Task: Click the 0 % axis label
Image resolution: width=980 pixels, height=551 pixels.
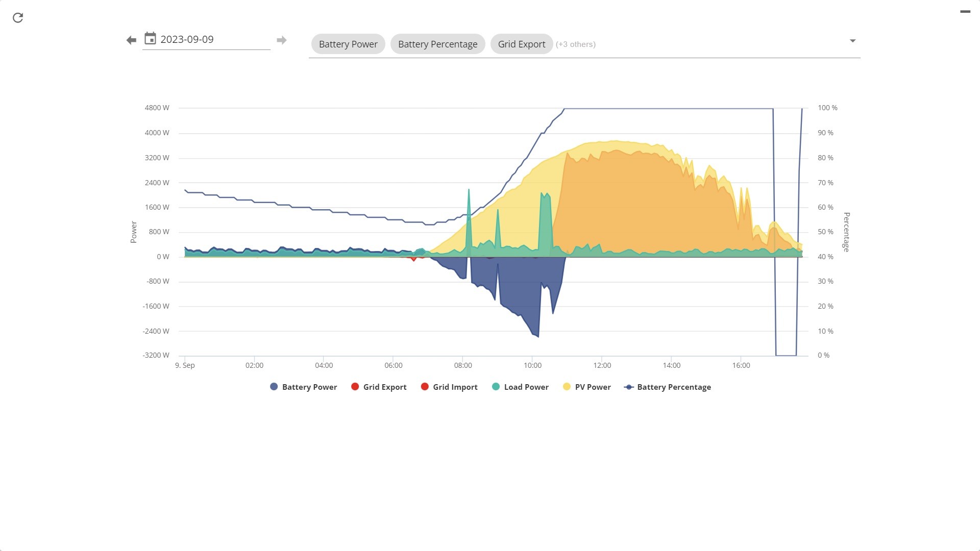Action: point(823,356)
